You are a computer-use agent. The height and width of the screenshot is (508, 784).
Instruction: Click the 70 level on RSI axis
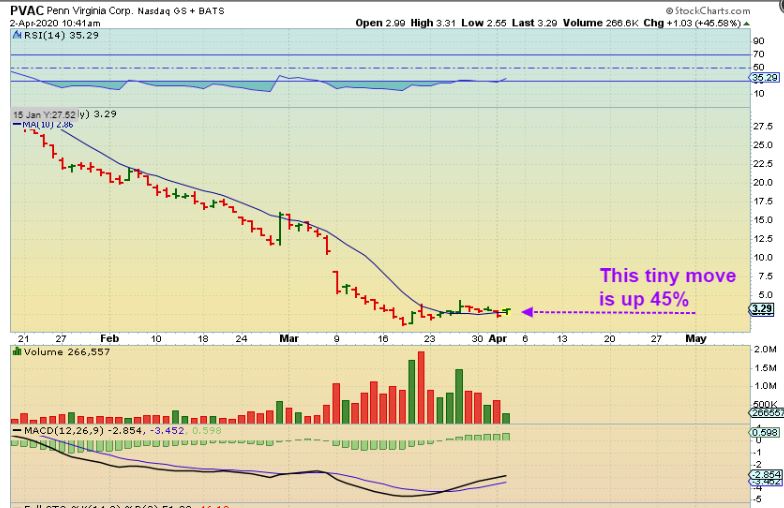(758, 54)
